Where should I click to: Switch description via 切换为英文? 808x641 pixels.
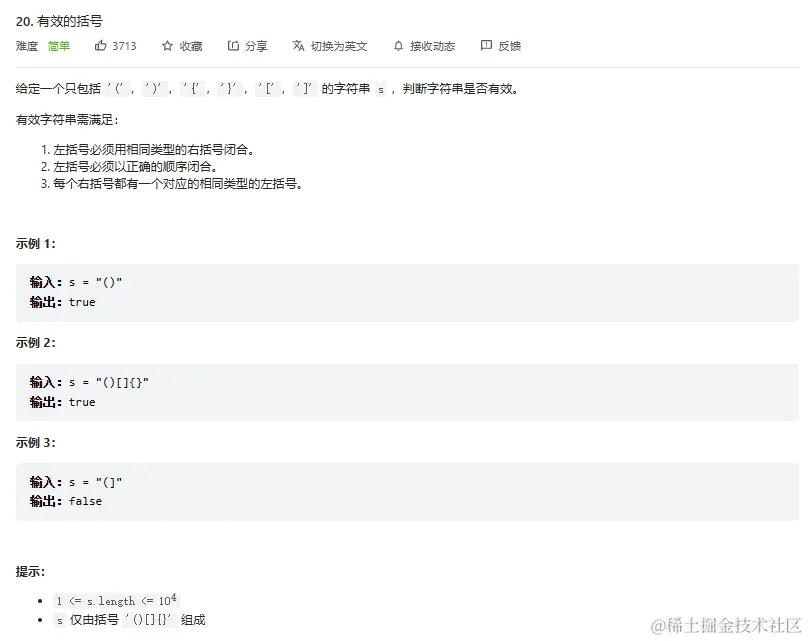coord(339,46)
